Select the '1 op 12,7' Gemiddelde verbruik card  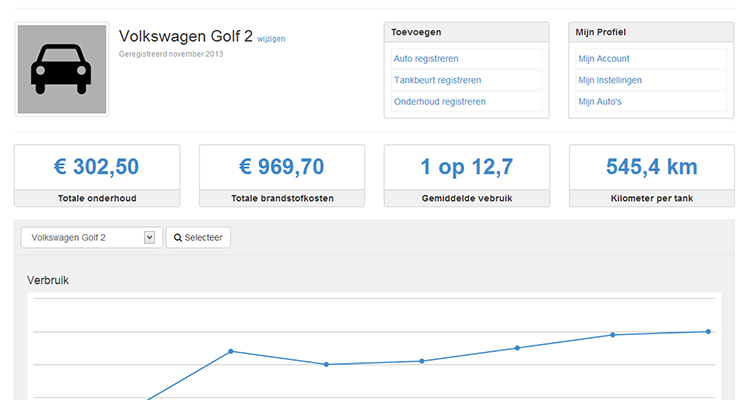pyautogui.click(x=467, y=175)
